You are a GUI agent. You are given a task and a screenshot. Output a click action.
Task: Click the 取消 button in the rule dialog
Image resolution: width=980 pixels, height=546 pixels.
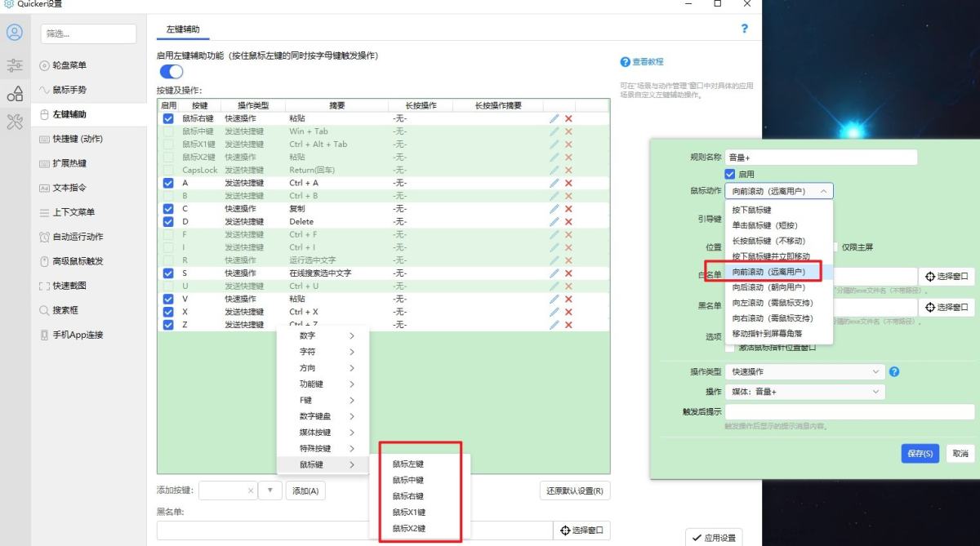coord(960,454)
